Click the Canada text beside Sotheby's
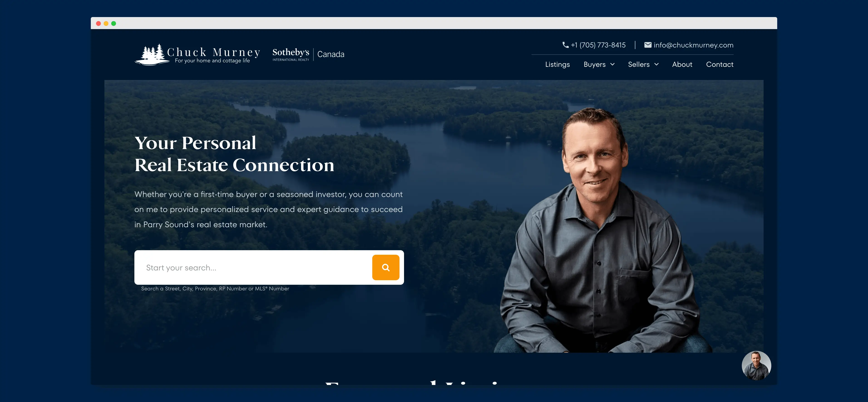The width and height of the screenshot is (868, 402). point(330,54)
